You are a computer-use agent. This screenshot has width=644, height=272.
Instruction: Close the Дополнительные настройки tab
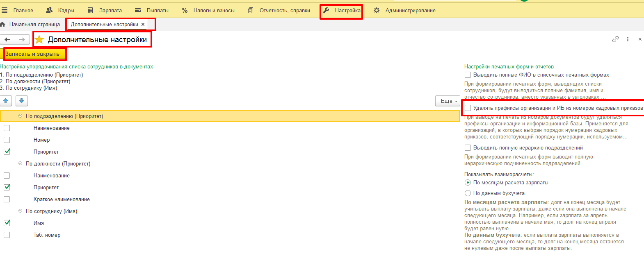pyautogui.click(x=143, y=25)
